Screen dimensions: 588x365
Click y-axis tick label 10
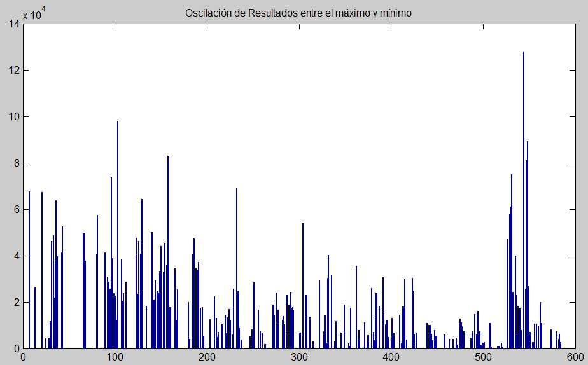14,117
